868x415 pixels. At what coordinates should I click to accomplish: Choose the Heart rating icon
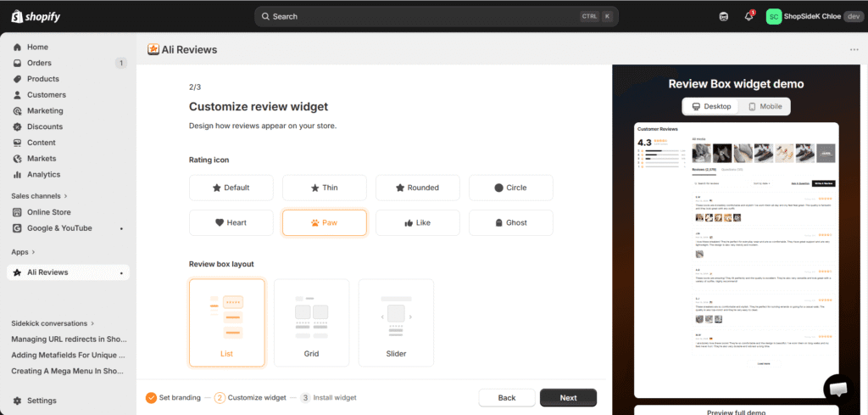pos(231,222)
